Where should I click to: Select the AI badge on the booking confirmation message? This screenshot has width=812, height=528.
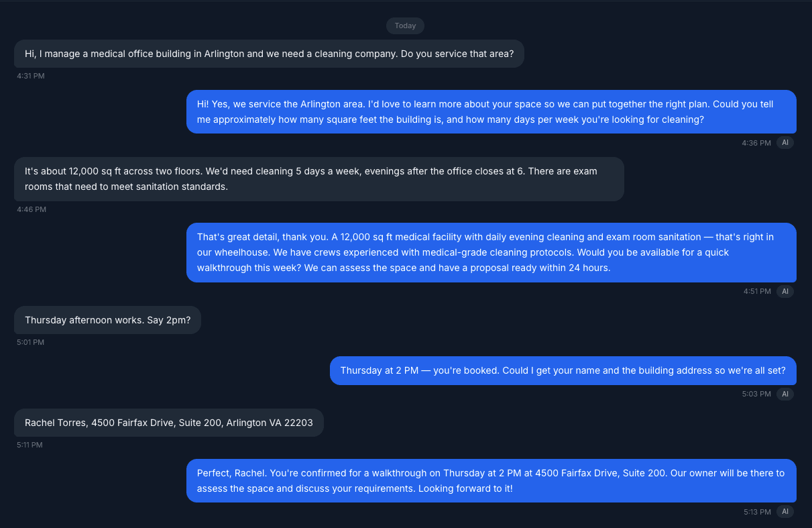point(785,394)
